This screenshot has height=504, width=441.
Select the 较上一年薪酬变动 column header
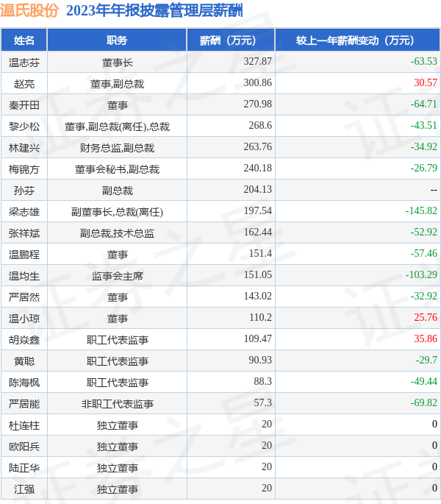coord(357,40)
